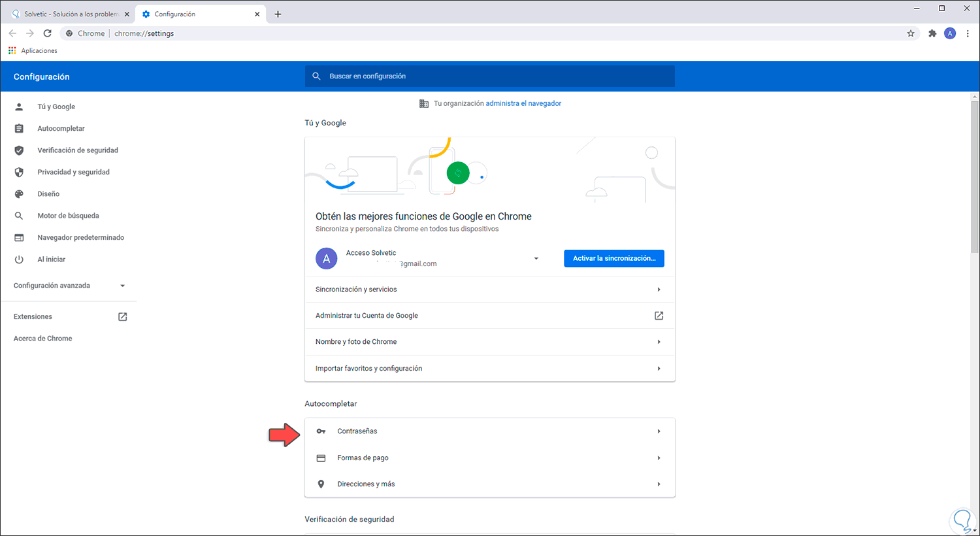Follow the 'administra el navegador' link
Image resolution: width=980 pixels, height=536 pixels.
[x=523, y=103]
